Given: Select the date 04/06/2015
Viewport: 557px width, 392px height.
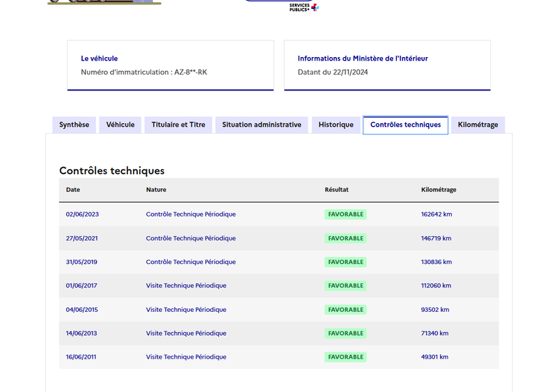Looking at the screenshot, I should point(81,310).
